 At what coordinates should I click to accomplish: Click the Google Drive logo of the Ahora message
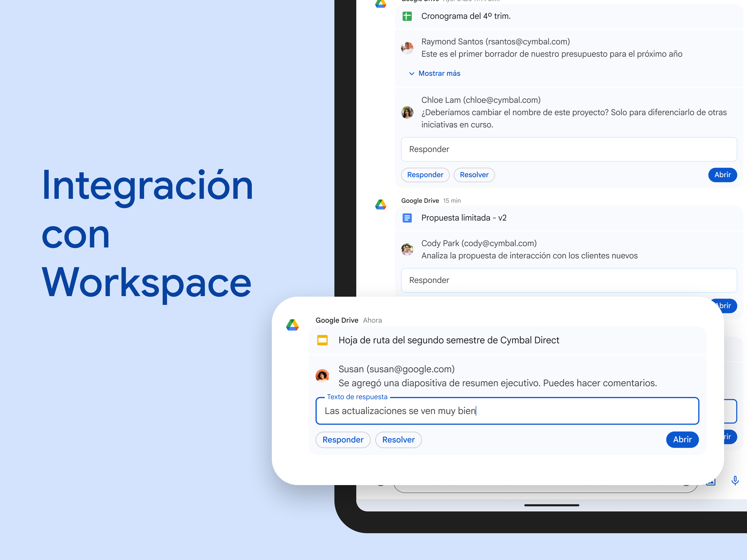pyautogui.click(x=293, y=325)
